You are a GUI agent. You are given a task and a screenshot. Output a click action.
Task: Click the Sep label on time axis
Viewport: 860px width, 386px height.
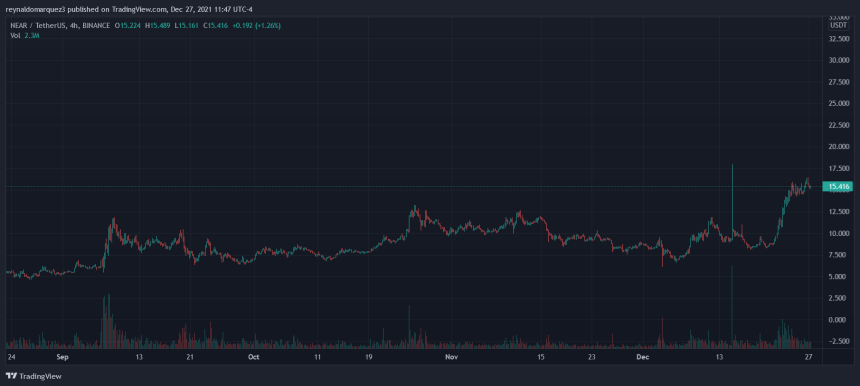click(x=63, y=357)
